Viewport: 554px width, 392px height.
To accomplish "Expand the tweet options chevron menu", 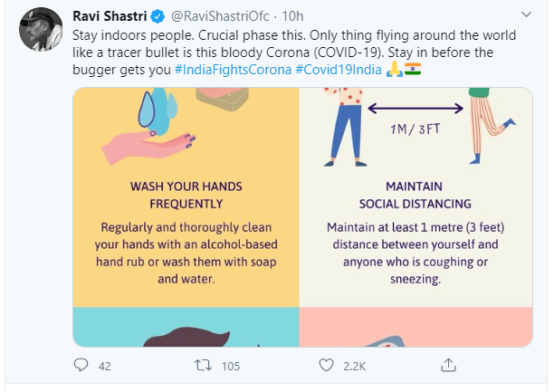I will (527, 18).
